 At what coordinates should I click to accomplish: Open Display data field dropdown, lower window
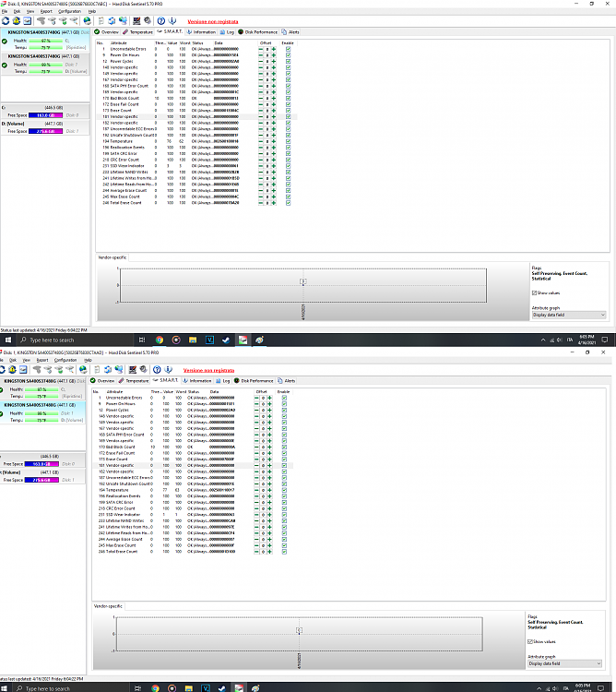click(565, 663)
